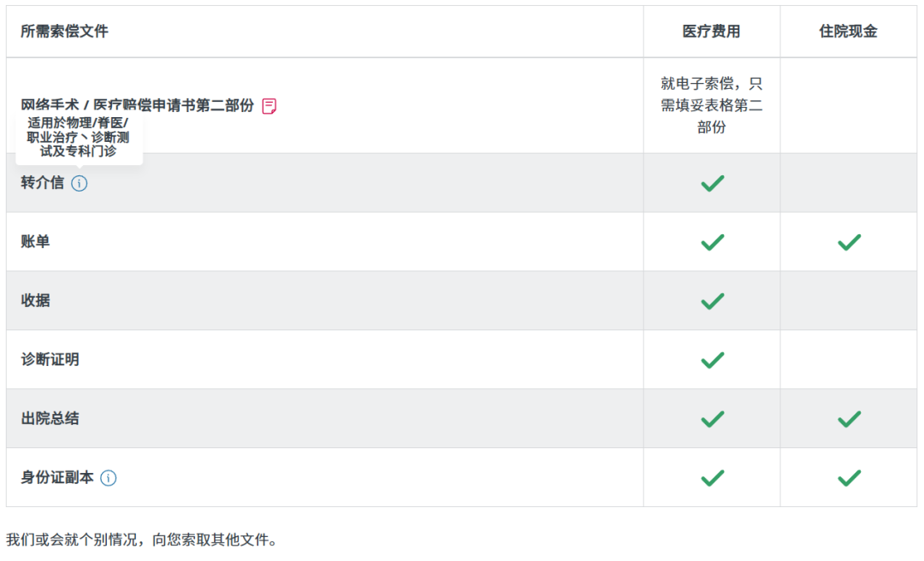Select the 住院现金 column header
This screenshot has height=561, width=924.
click(848, 32)
